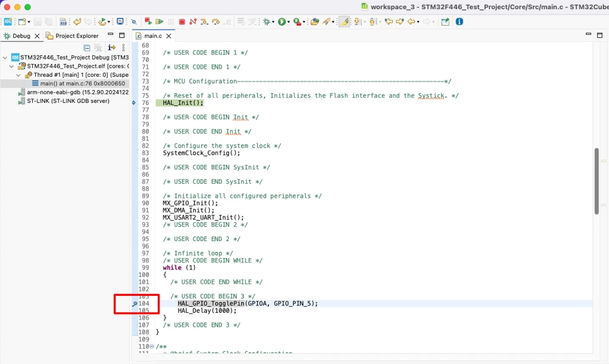
Task: Open the Run dropdown arrow
Action: click(288, 22)
